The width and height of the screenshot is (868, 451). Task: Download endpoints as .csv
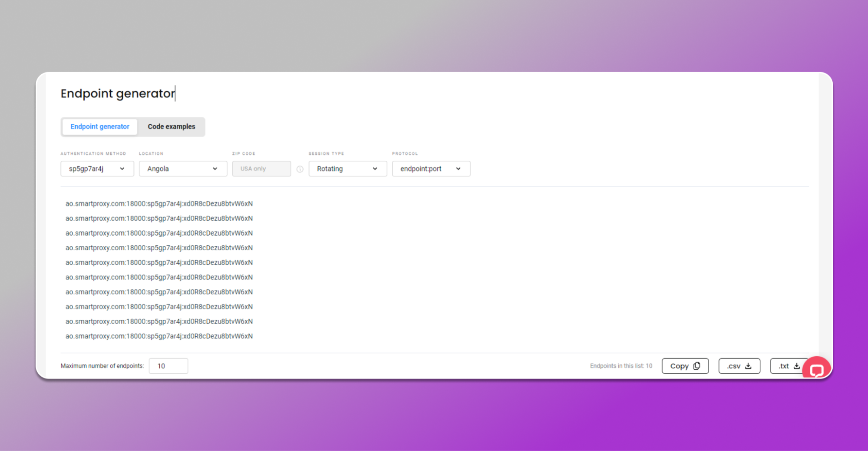point(739,366)
